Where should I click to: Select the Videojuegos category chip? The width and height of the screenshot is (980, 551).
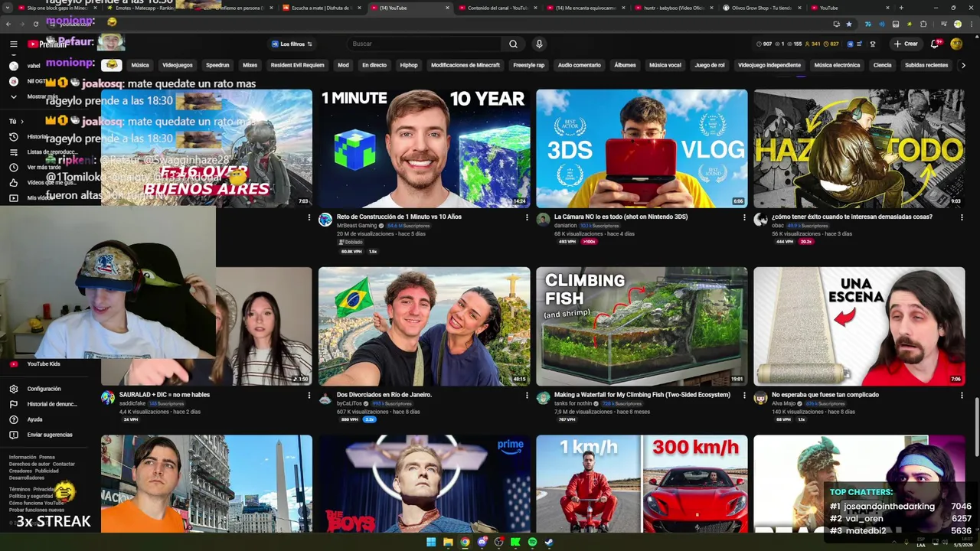point(178,65)
